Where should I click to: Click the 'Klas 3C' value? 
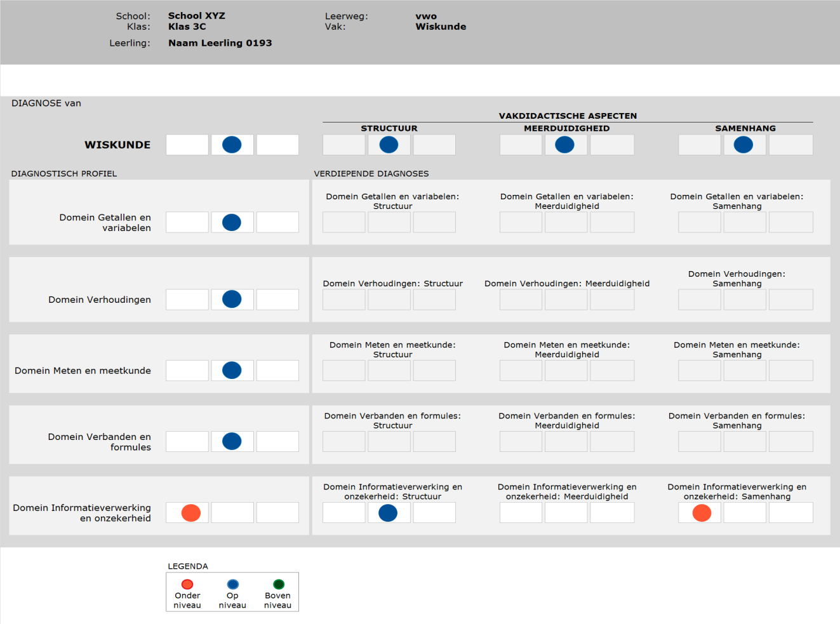pos(187,27)
